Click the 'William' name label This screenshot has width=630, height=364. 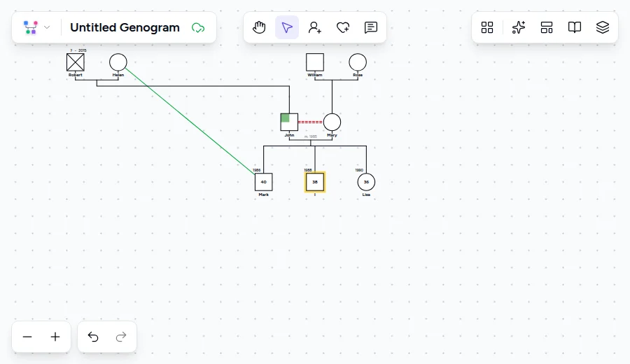pos(315,75)
